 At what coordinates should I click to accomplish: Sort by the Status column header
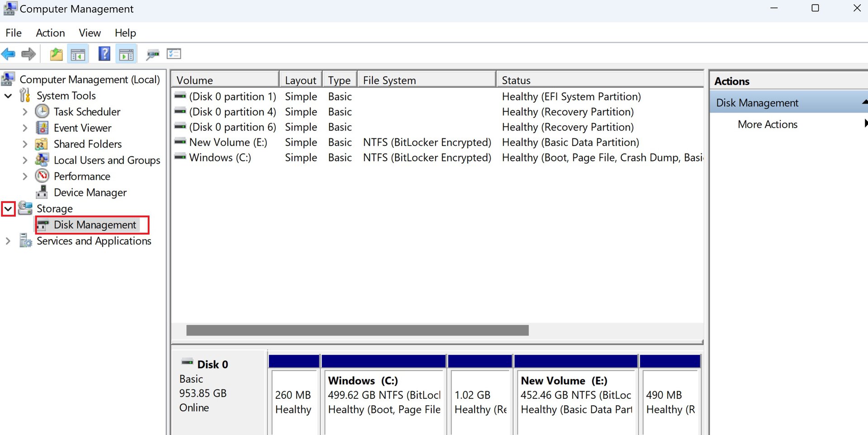coord(600,80)
